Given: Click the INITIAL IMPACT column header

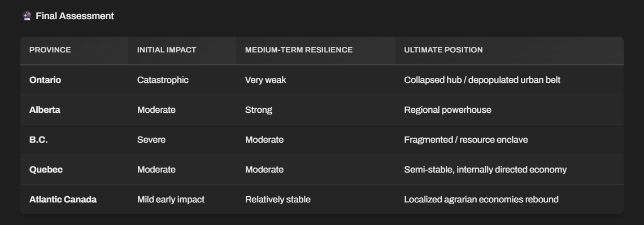Looking at the screenshot, I should click(x=167, y=50).
